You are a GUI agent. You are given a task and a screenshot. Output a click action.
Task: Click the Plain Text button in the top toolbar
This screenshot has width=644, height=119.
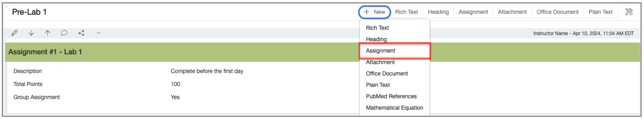[600, 12]
